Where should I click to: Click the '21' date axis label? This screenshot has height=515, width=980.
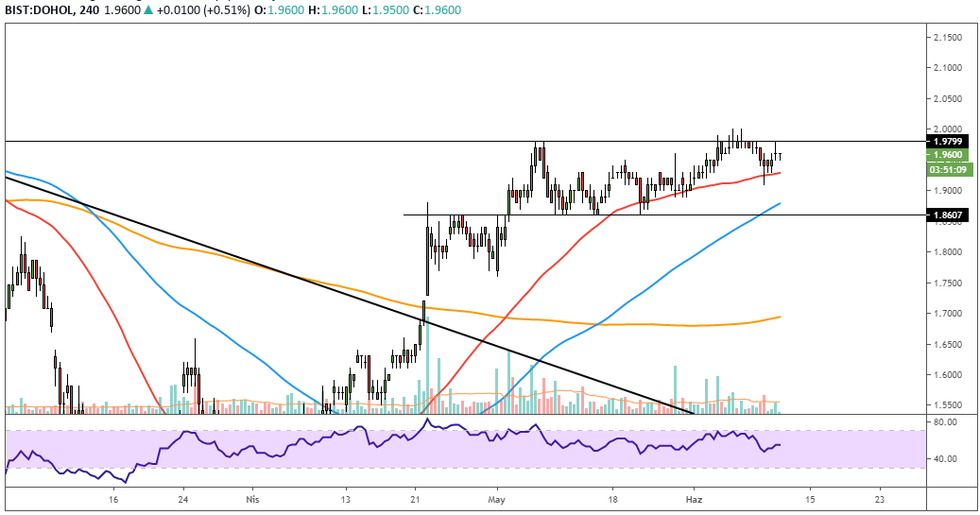(415, 499)
